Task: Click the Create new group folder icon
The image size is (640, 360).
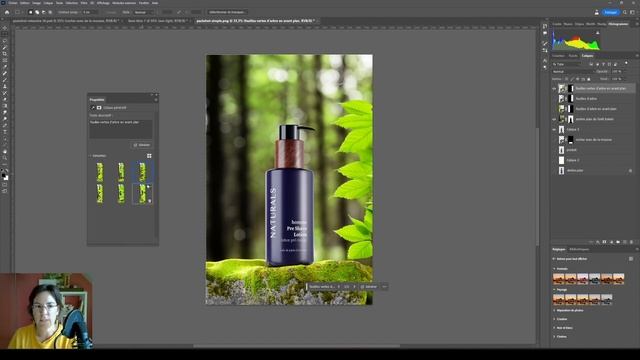Action: 618,242
